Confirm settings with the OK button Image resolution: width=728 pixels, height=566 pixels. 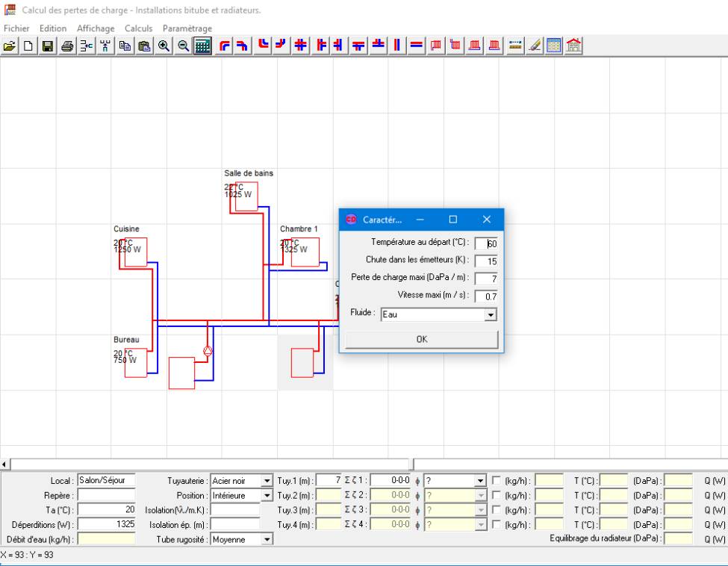[420, 338]
